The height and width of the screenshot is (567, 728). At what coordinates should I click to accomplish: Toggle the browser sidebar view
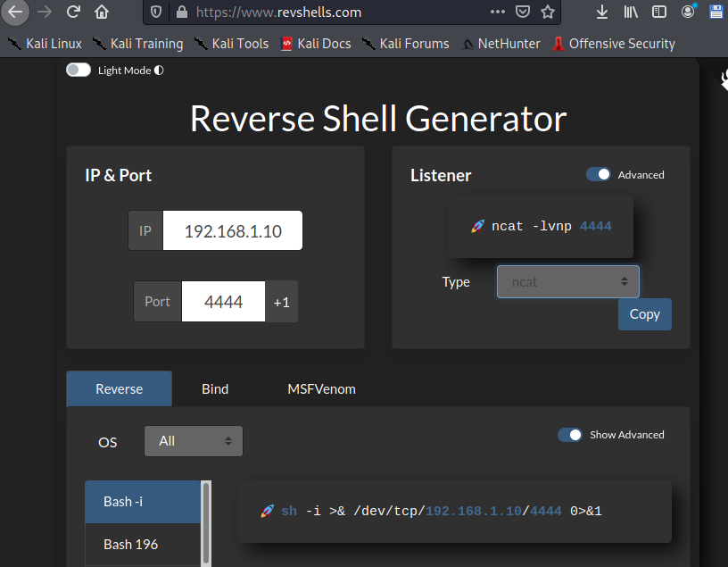(658, 12)
